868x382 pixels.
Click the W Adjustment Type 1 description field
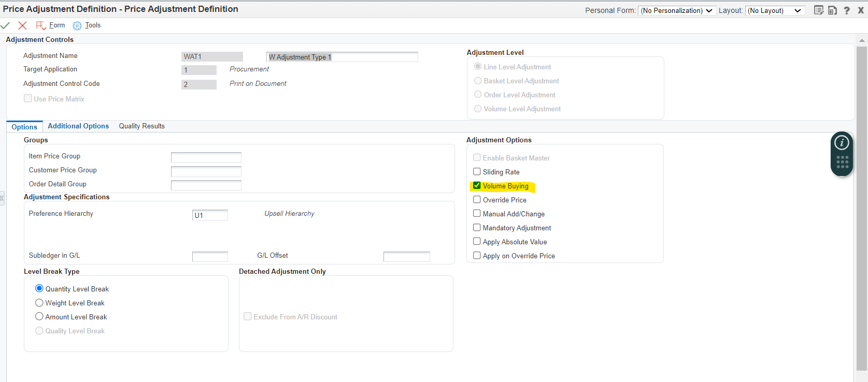point(342,57)
